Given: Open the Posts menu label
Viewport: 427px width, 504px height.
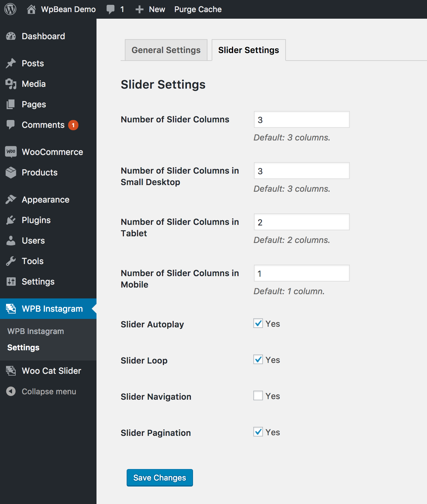Looking at the screenshot, I should tap(33, 63).
